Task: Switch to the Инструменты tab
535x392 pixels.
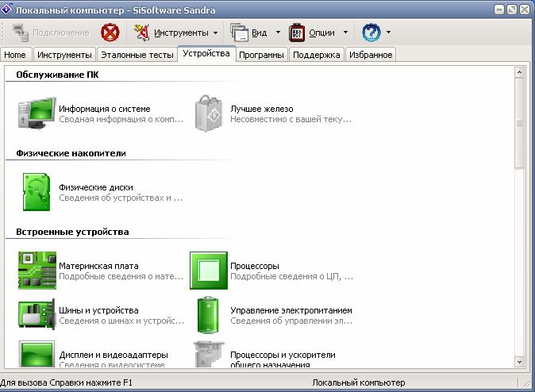Action: click(x=64, y=55)
